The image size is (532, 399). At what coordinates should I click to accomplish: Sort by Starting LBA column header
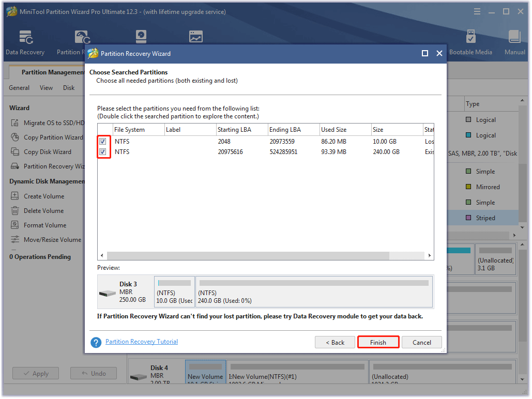click(x=241, y=130)
